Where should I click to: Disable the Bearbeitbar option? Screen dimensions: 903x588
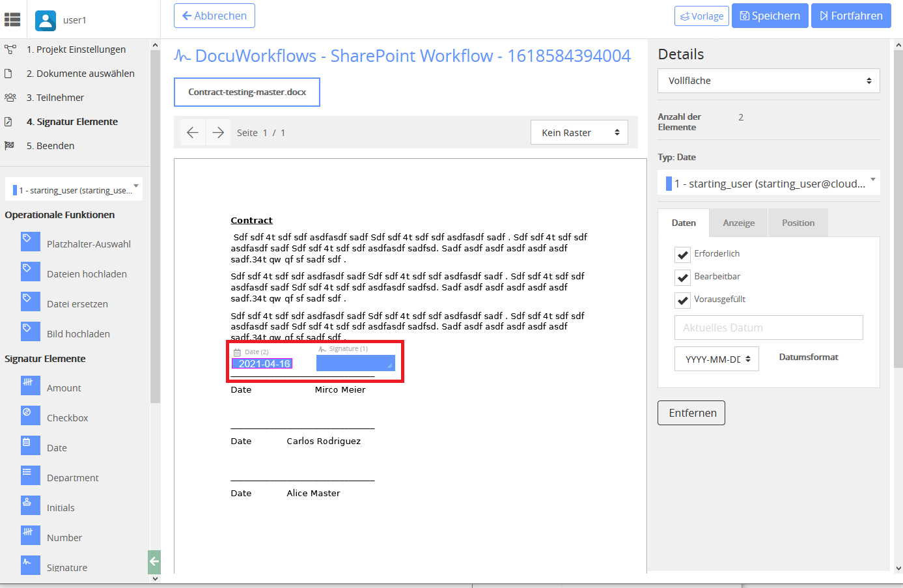pos(682,277)
